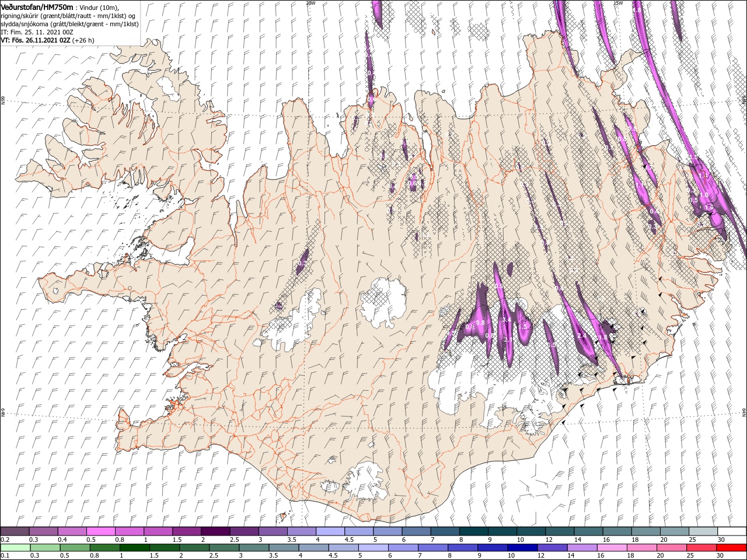Image resolution: width=747 pixels, height=560 pixels.
Task: Click the '3.4' precipitation value on the map
Action: click(x=507, y=320)
